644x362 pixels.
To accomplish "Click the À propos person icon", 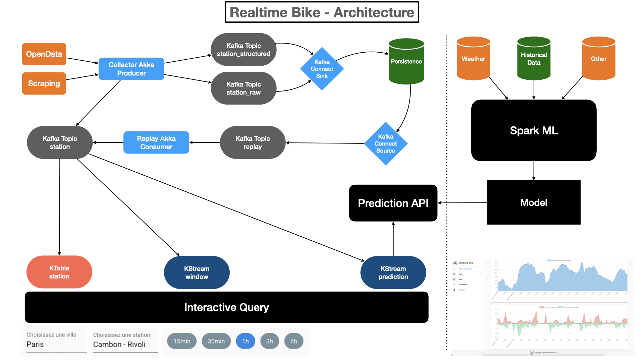I will point(454,290).
